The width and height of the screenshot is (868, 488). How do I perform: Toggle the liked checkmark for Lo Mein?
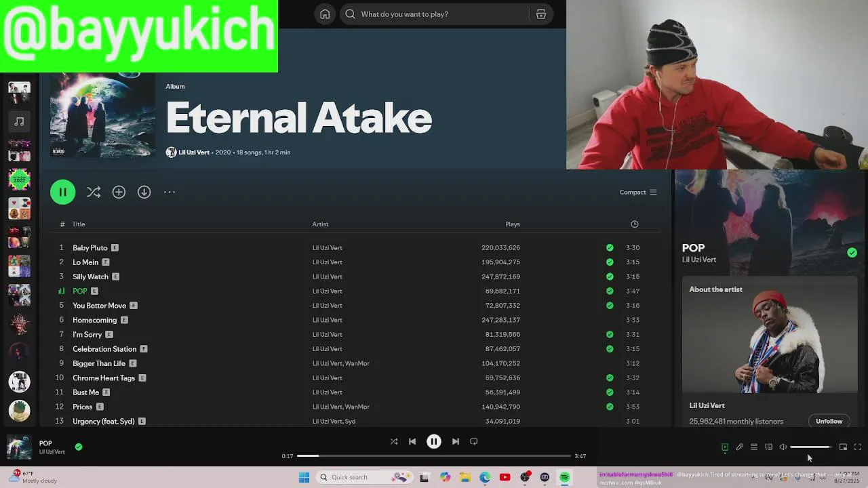(610, 262)
